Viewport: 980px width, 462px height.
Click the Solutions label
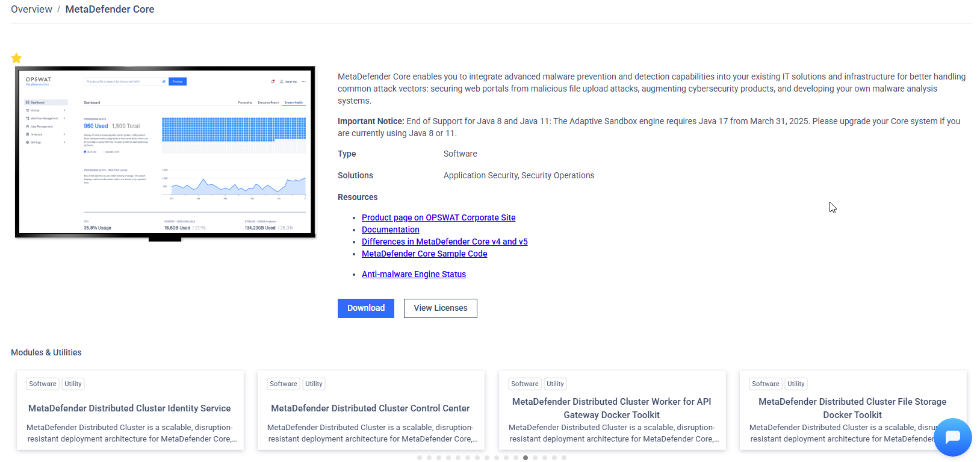355,175
